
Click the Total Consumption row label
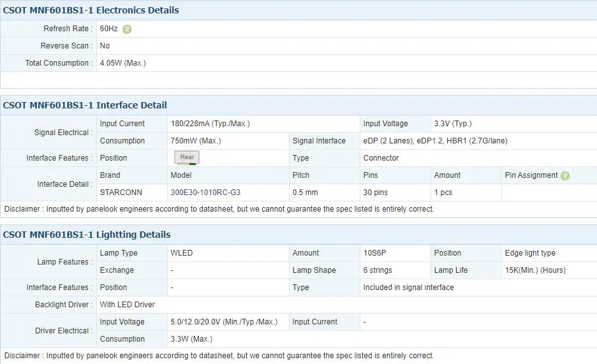point(59,63)
